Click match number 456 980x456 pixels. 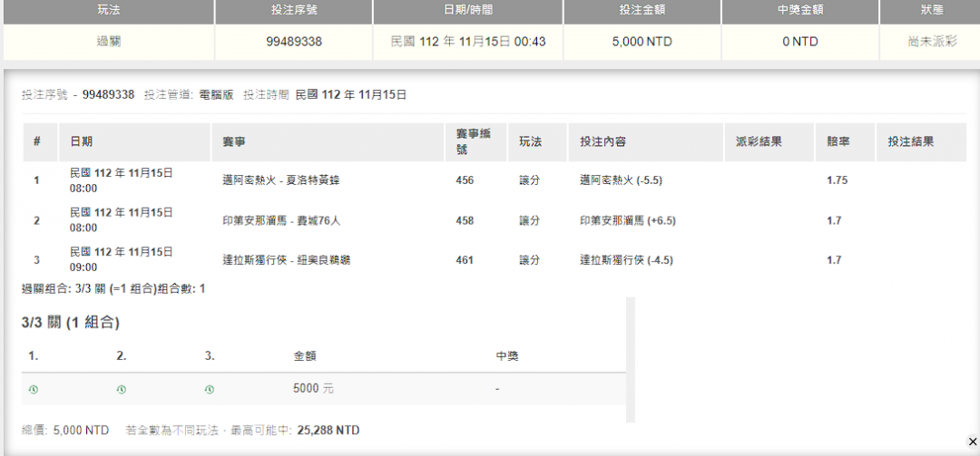[465, 180]
